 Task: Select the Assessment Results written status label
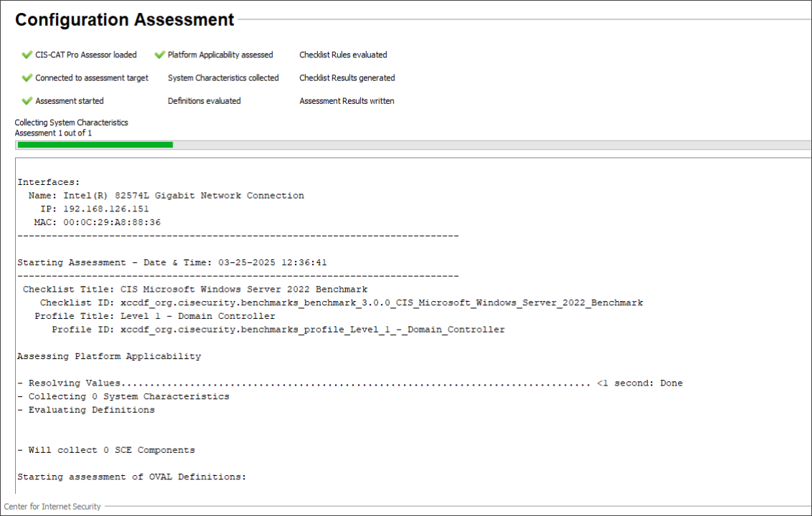pyautogui.click(x=347, y=101)
